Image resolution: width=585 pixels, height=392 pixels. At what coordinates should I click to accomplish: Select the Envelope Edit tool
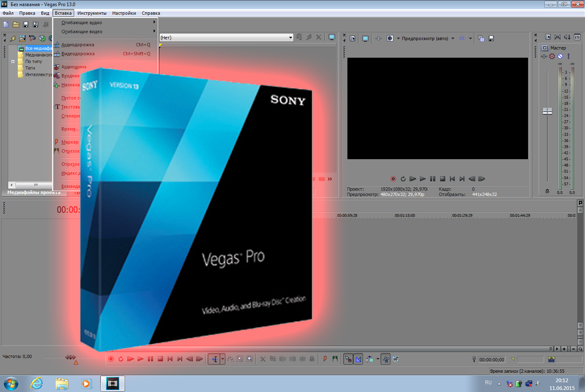click(230, 359)
